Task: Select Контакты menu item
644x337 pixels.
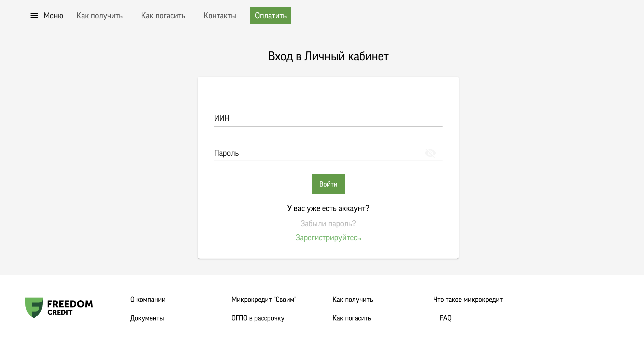Action: (220, 15)
